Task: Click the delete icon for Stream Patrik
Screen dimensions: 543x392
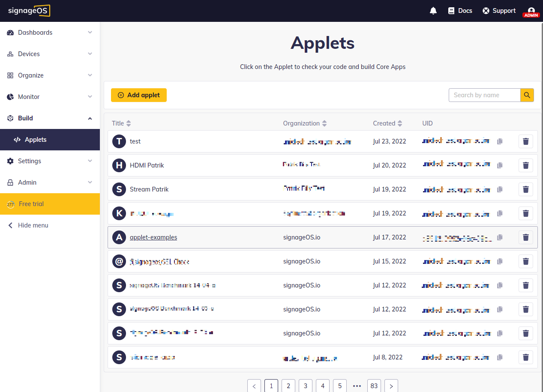Action: click(x=525, y=189)
